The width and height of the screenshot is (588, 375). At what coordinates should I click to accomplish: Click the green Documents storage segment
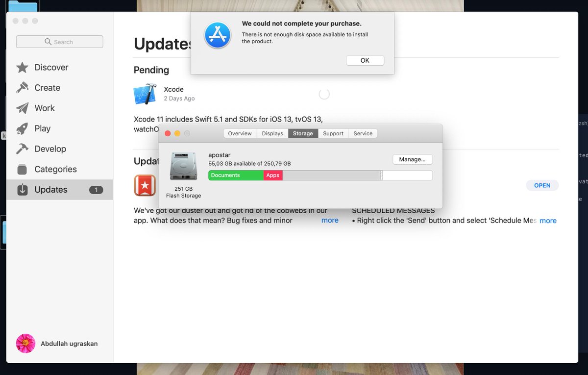pyautogui.click(x=236, y=175)
